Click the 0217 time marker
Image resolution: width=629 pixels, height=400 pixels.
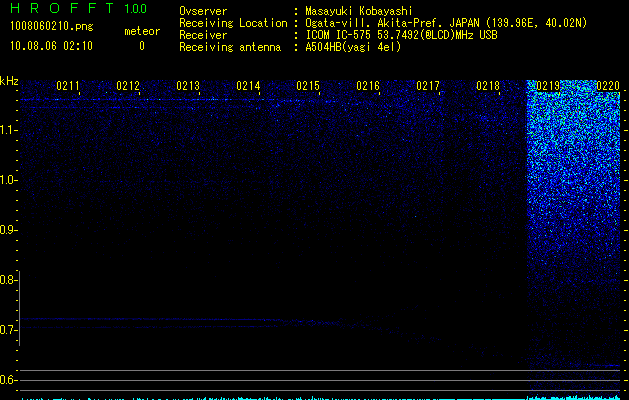tap(428, 86)
